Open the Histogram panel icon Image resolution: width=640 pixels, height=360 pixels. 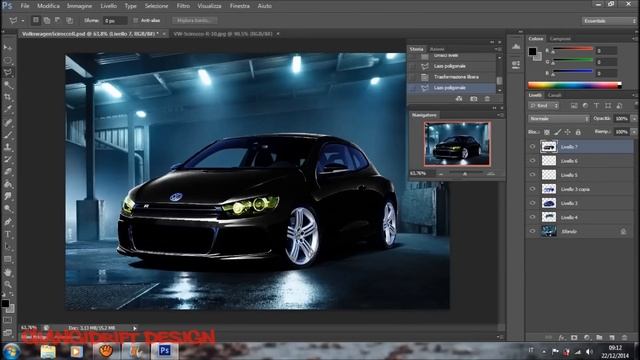pyautogui.click(x=516, y=47)
